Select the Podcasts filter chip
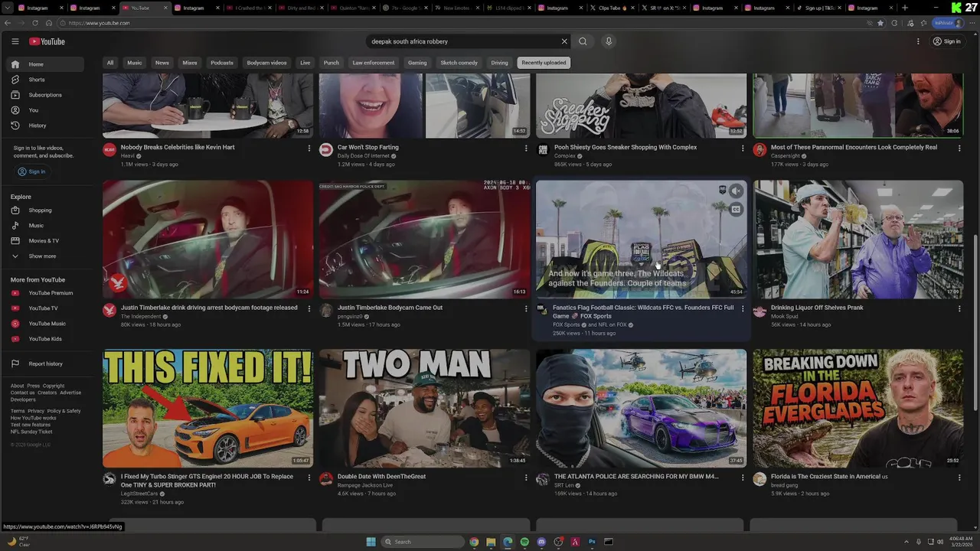The image size is (980, 551). pos(222,63)
